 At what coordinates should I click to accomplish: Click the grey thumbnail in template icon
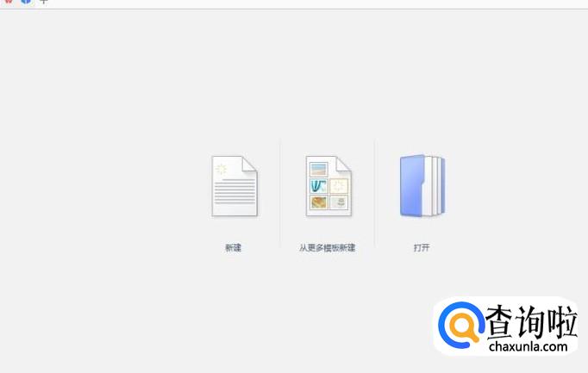(340, 202)
